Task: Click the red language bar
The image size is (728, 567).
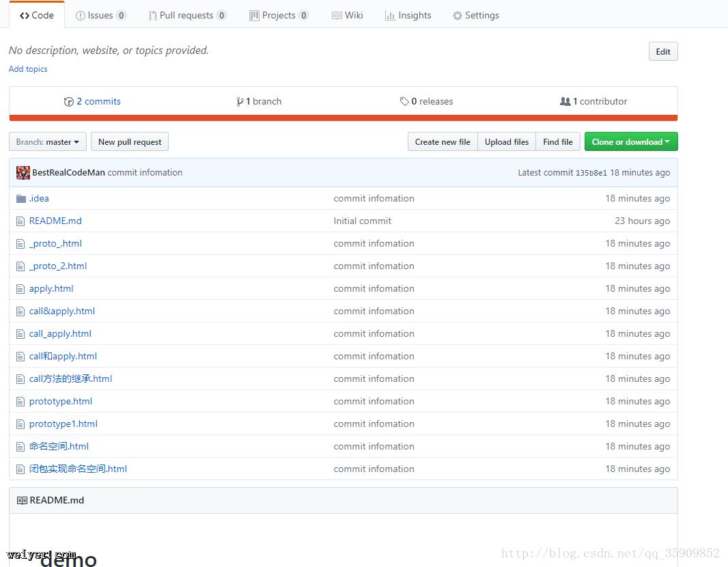Action: [343, 118]
